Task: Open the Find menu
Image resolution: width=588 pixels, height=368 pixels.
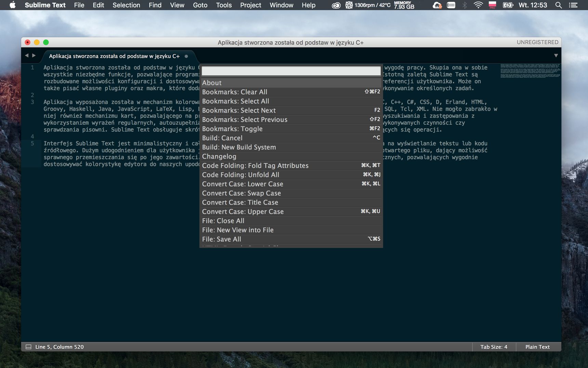Action: [x=155, y=5]
